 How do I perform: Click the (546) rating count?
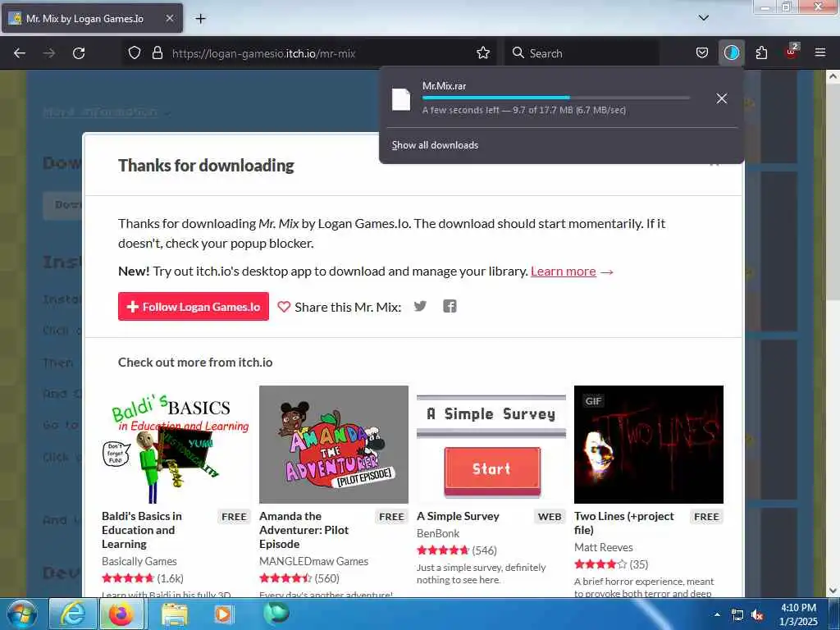coord(484,550)
